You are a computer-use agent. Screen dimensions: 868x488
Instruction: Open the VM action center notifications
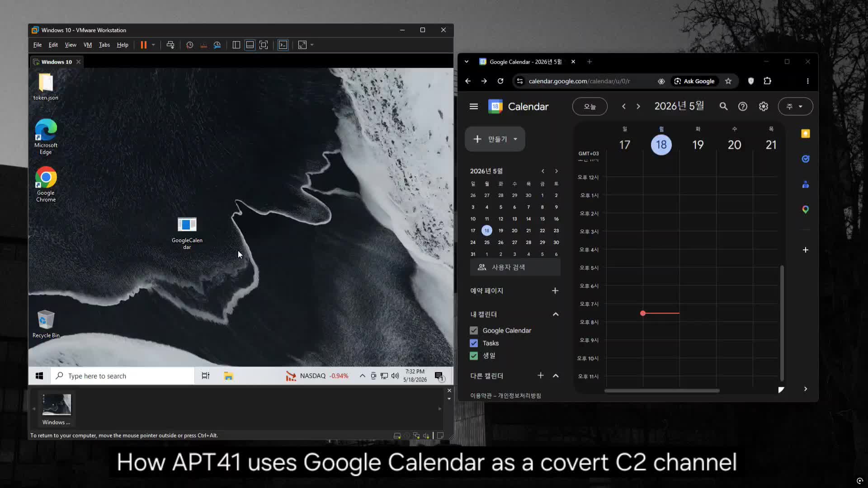coord(439,376)
